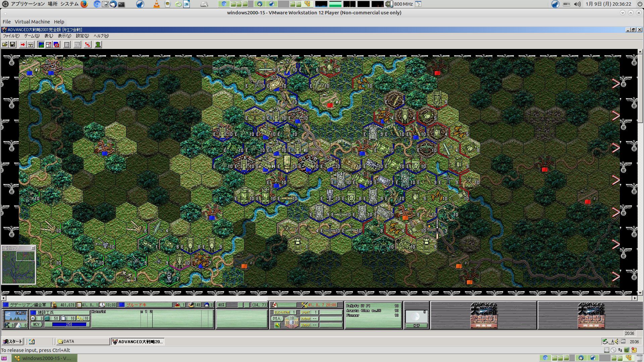Open the 表(L) menu
Image resolution: width=644 pixels, height=362 pixels.
49,36
